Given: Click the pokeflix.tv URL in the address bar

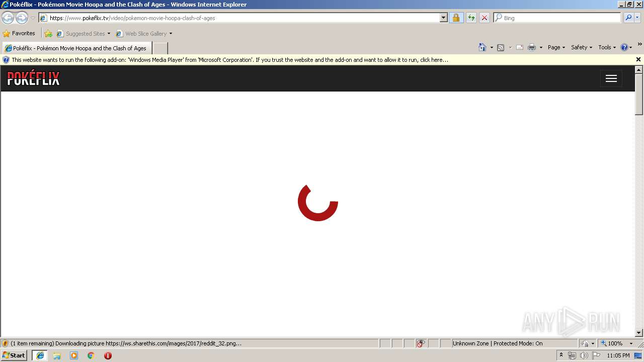Looking at the screenshot, I should click(132, 18).
